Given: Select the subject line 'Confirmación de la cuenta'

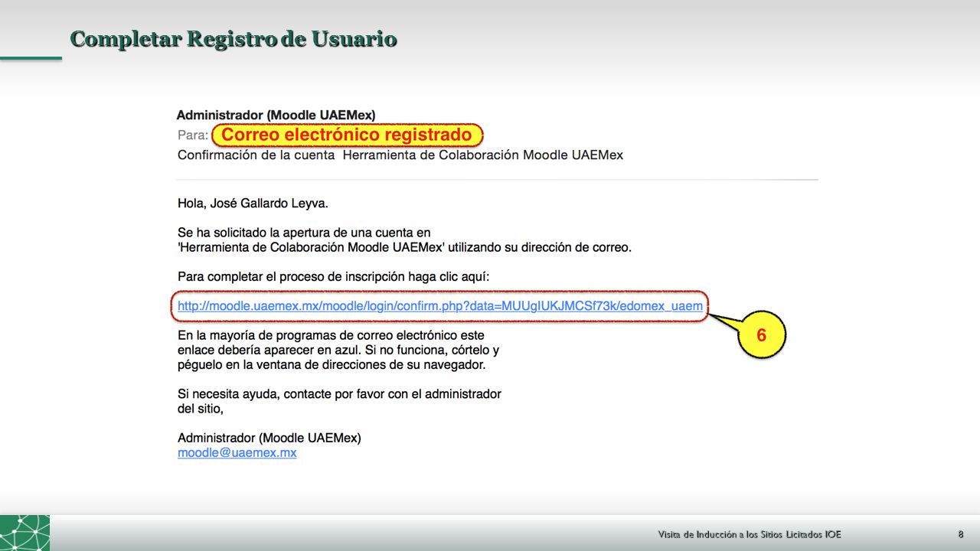Looking at the screenshot, I should click(x=256, y=155).
